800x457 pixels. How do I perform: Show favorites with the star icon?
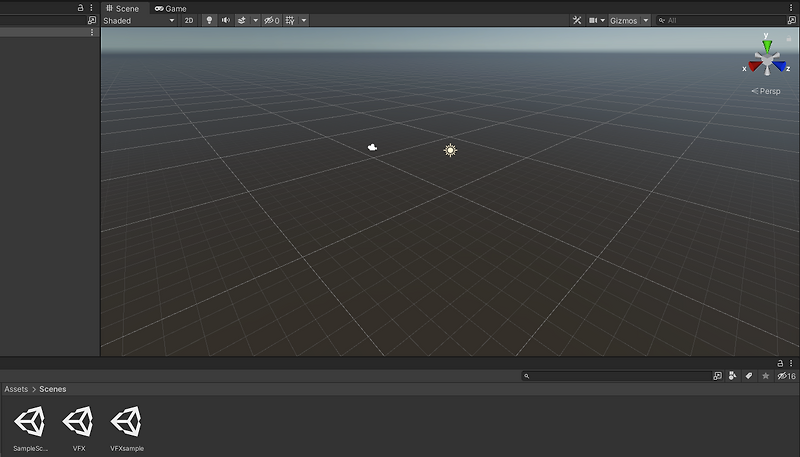(765, 376)
